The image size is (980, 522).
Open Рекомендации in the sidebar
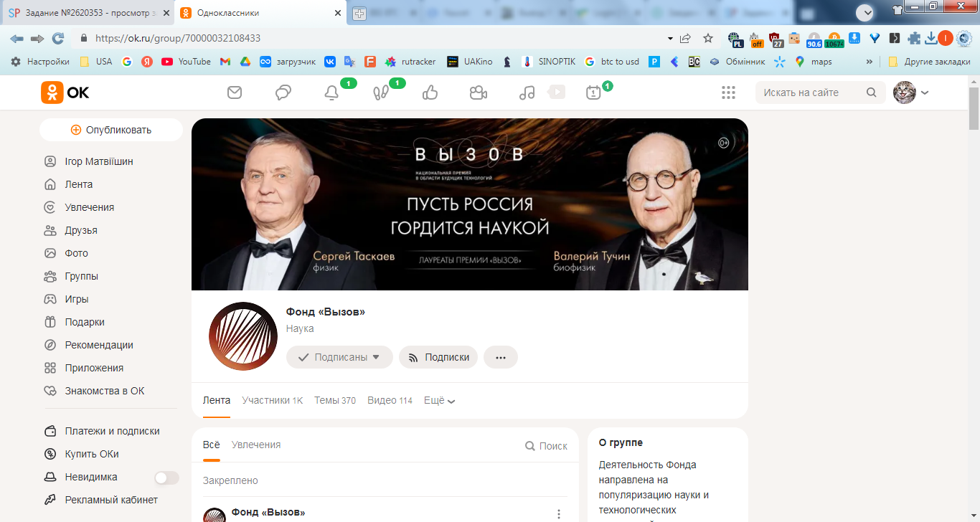pos(99,345)
